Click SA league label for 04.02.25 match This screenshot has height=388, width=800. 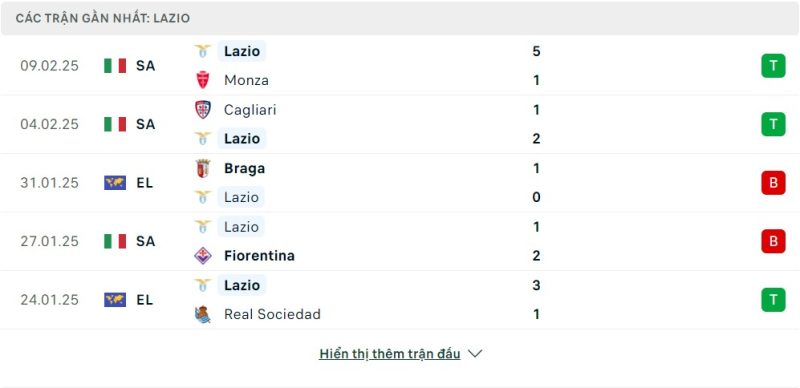[145, 124]
